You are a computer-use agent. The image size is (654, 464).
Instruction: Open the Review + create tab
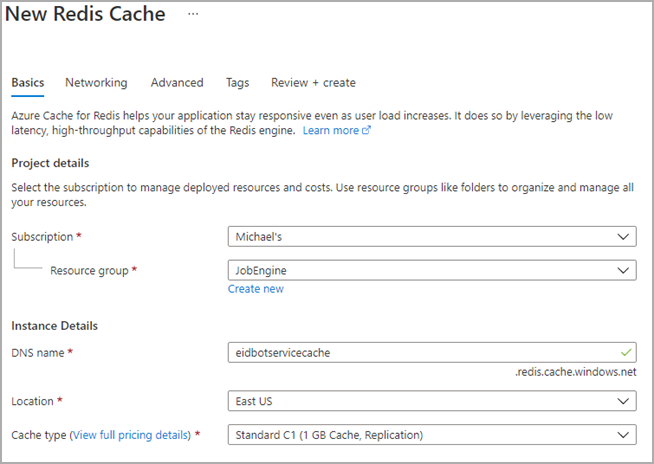tap(313, 83)
